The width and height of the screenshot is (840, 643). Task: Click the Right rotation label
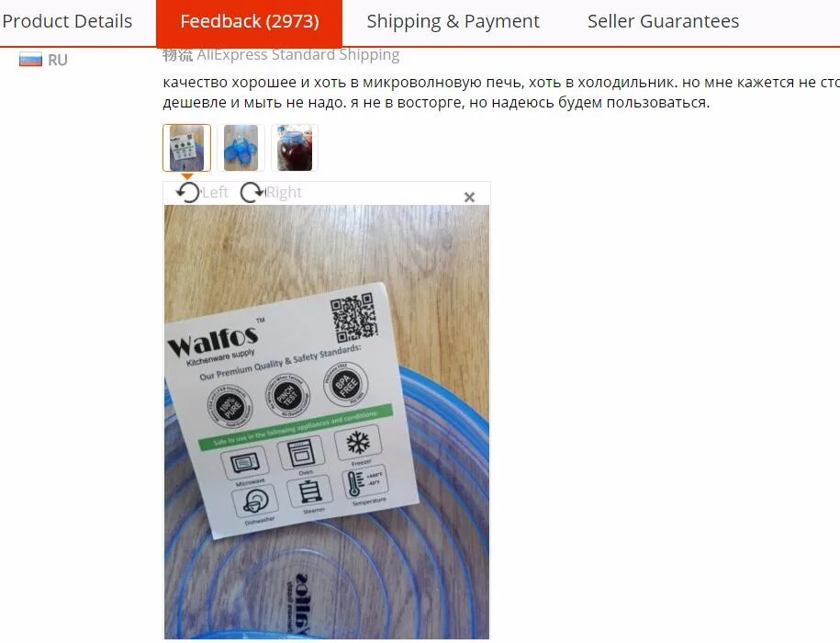coord(284,192)
